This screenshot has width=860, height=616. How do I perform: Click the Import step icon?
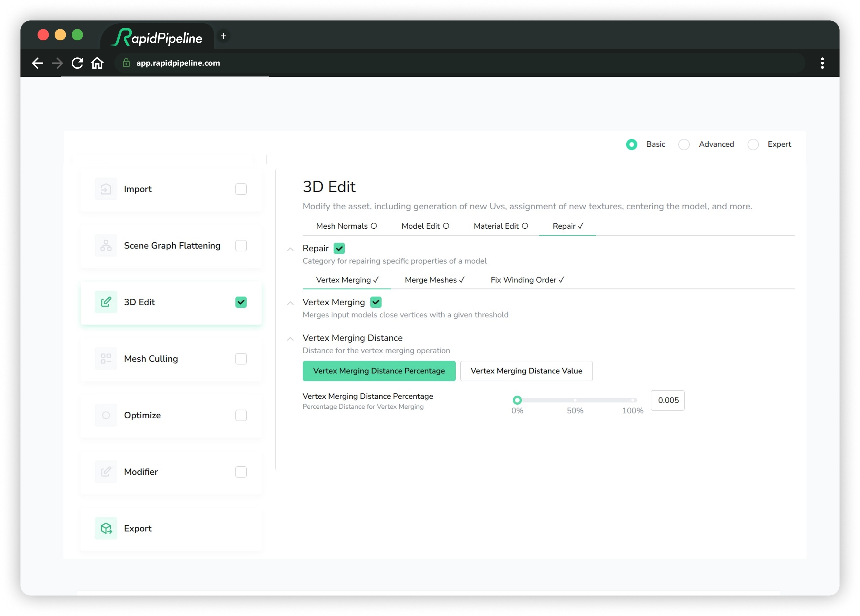coord(106,189)
